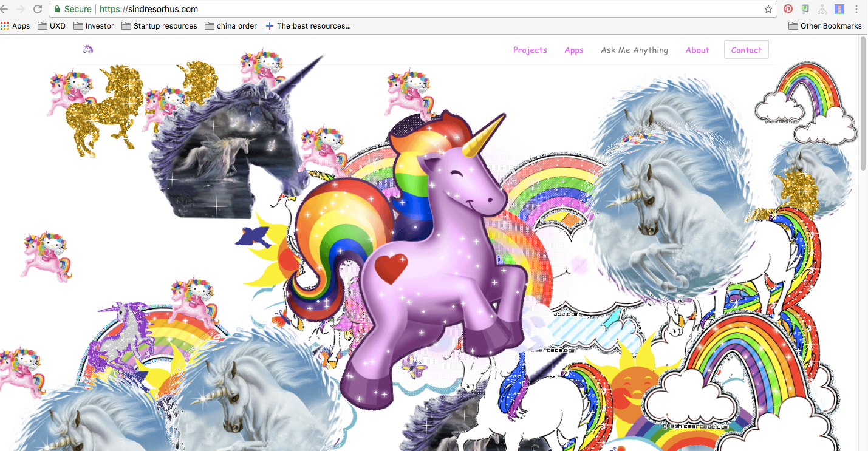868x451 pixels.
Task: Expand the Other Bookmarks folder
Action: click(x=825, y=26)
